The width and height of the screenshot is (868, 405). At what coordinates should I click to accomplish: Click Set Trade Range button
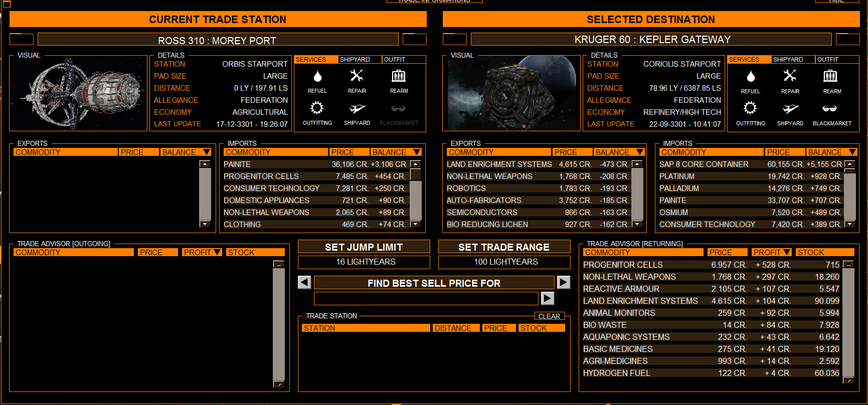504,247
